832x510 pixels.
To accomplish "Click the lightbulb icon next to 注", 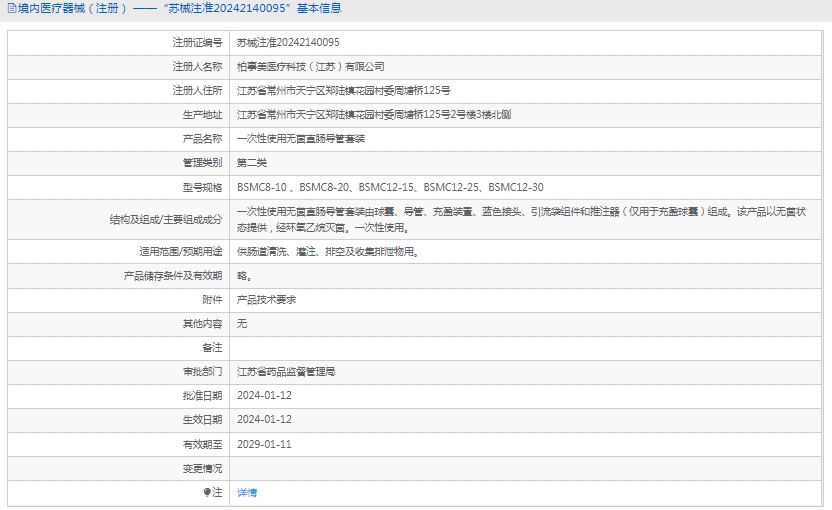I will pyautogui.click(x=208, y=492).
